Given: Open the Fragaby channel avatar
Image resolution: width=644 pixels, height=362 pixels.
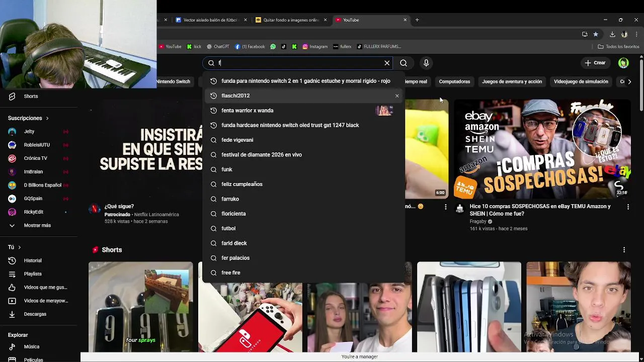Looking at the screenshot, I should pos(460,209).
